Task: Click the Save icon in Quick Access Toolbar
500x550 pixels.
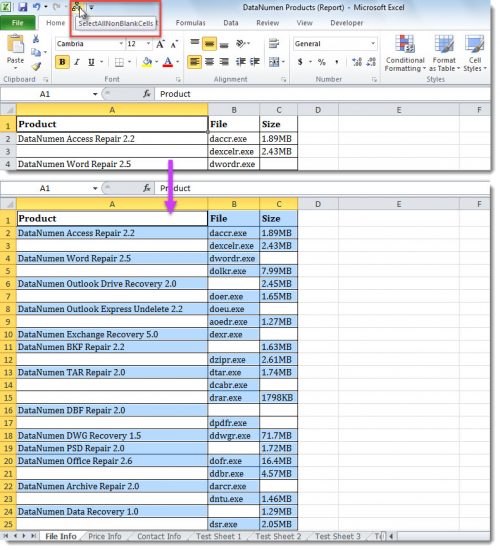Action: (22, 7)
